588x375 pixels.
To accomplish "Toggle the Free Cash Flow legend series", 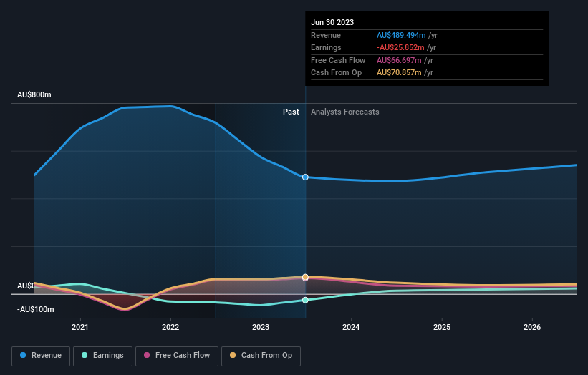I will (177, 356).
